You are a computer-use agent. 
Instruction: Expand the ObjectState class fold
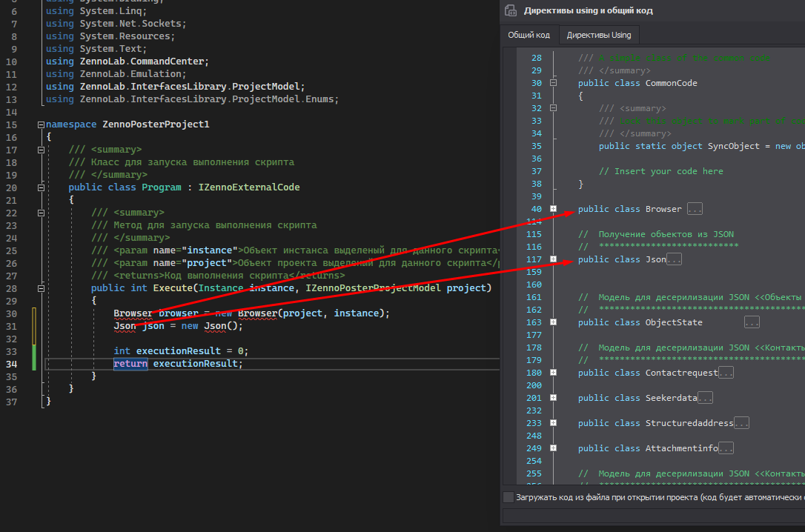[554, 322]
